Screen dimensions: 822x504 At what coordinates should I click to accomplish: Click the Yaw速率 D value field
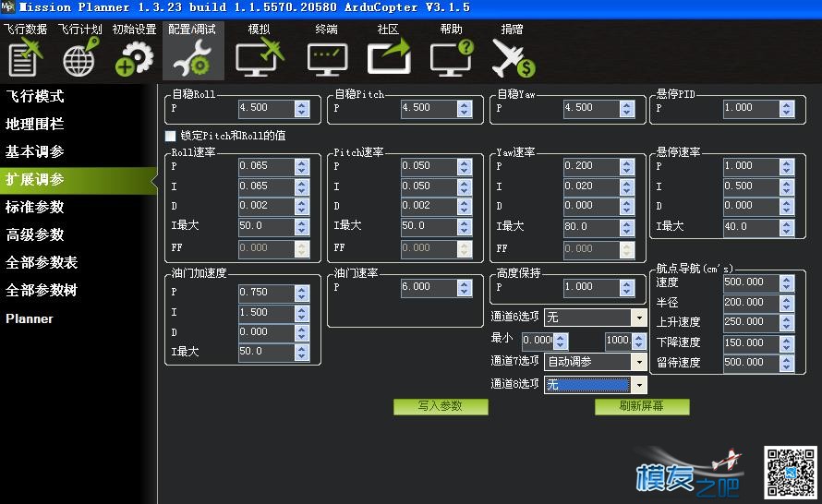coord(591,207)
